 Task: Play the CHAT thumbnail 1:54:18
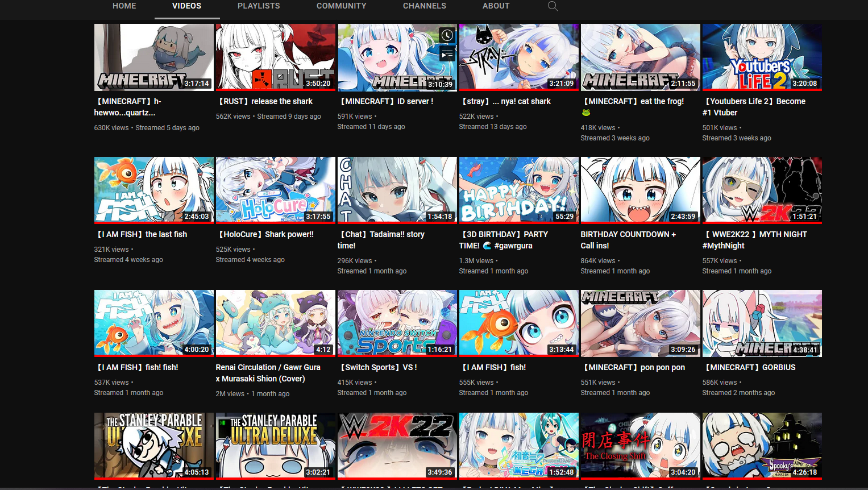pyautogui.click(x=397, y=190)
